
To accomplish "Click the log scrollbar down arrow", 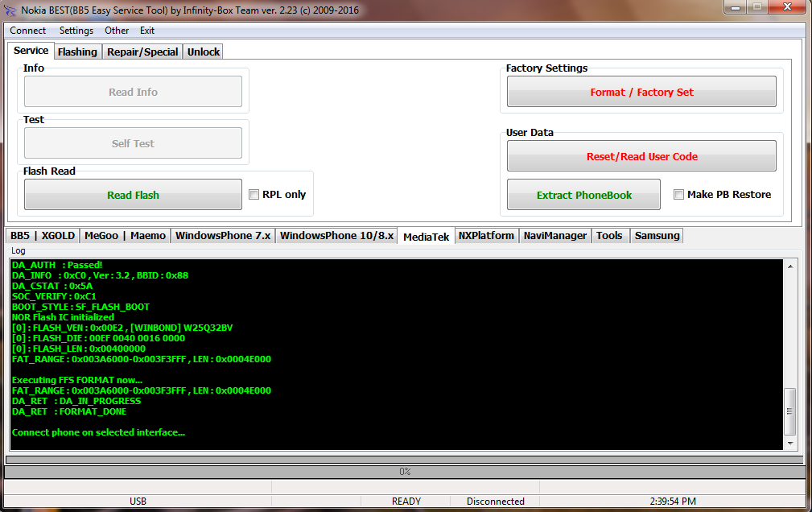I will point(790,443).
